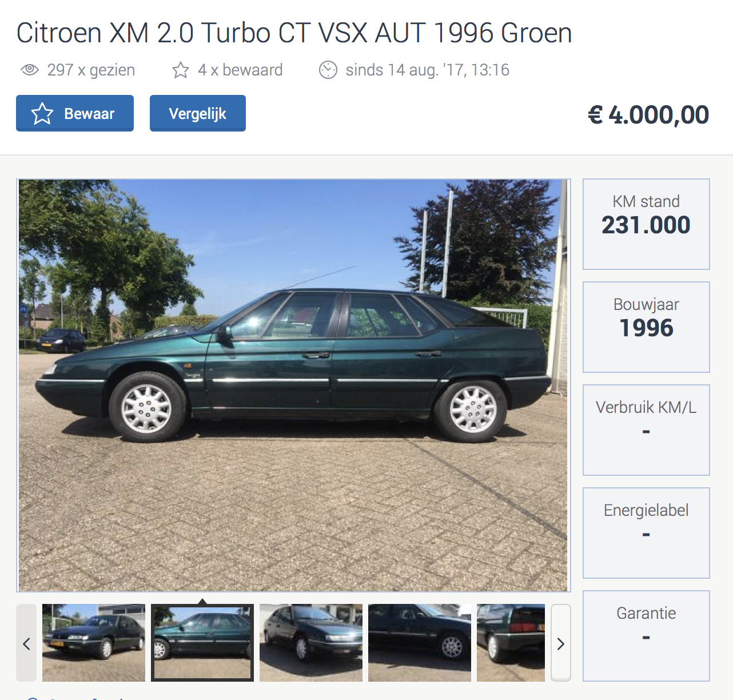Screen dimensions: 733x700
Task: Save listing via the Bewaar button
Action: 75,113
